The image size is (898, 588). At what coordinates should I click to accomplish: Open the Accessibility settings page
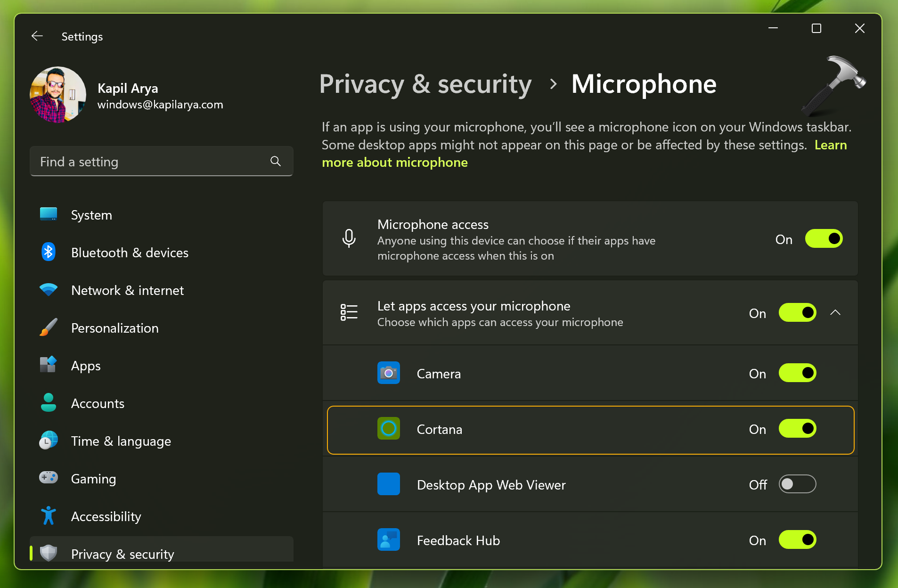[106, 516]
